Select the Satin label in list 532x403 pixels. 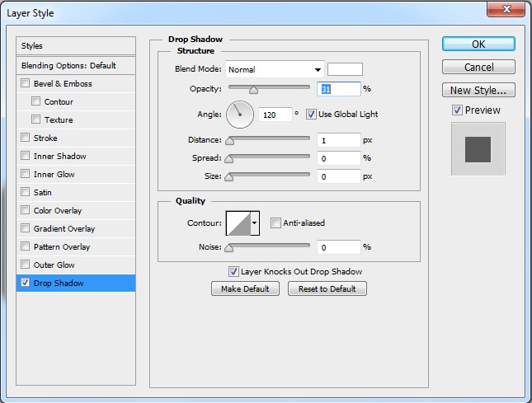click(42, 193)
